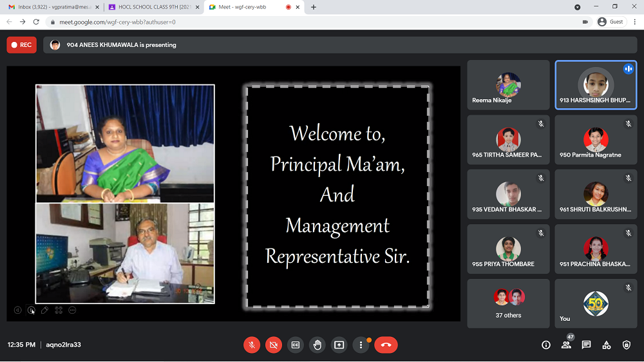644x362 pixels.
Task: Raise your hand in the meeting
Action: point(317,345)
